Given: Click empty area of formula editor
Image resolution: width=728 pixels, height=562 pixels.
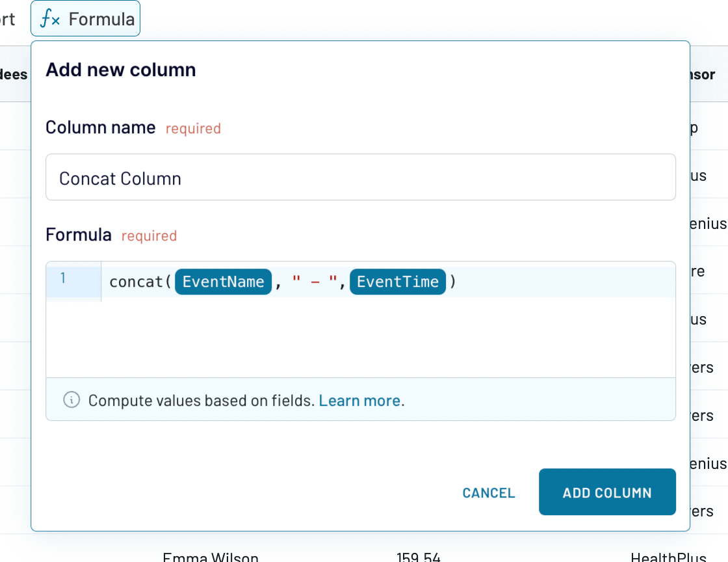Looking at the screenshot, I should (x=388, y=337).
